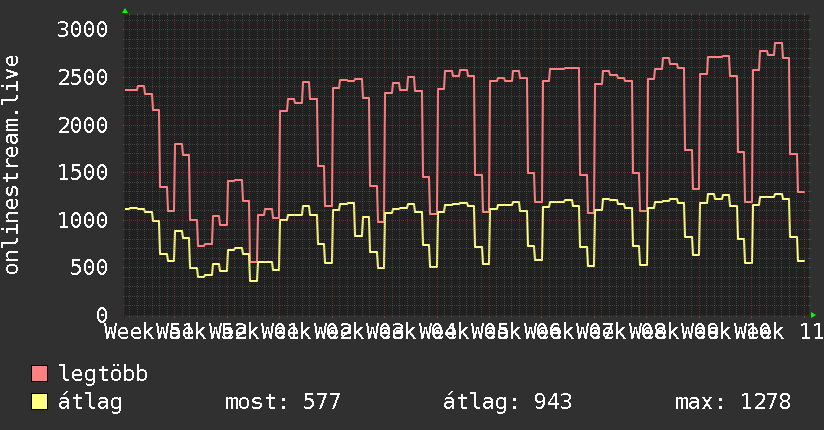Click the green arrow atop the y-axis
Image resolution: width=824 pixels, height=430 pixels.
(125, 11)
